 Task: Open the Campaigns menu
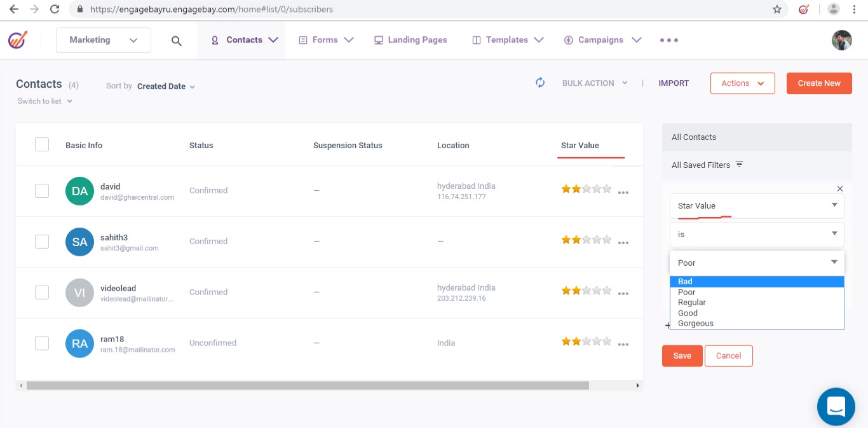click(x=602, y=40)
